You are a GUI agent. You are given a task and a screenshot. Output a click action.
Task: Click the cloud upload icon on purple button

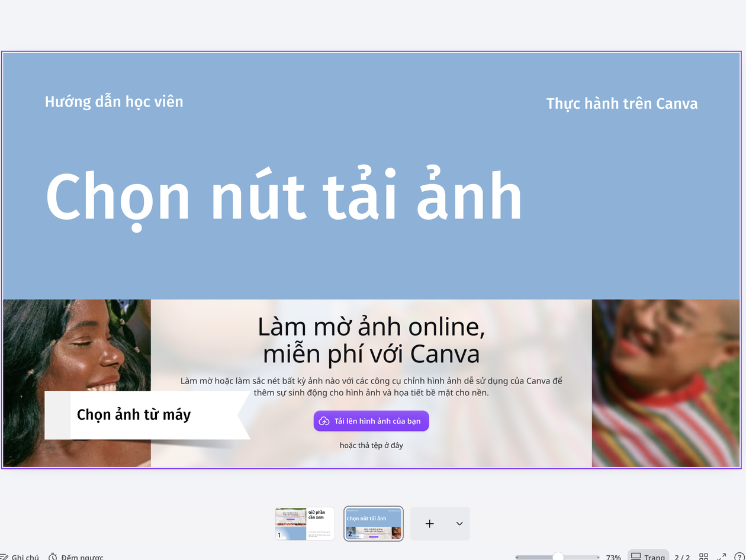coord(324,421)
